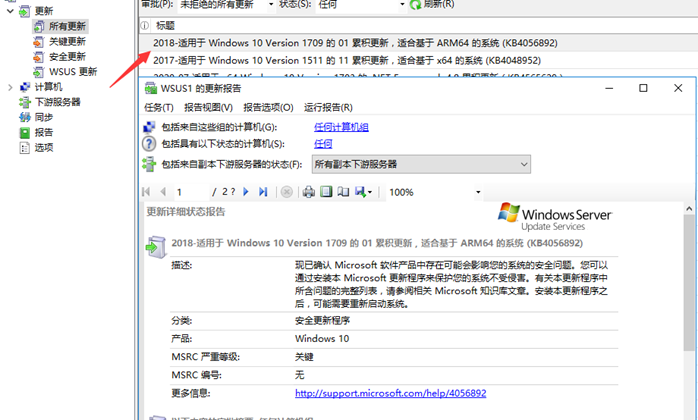Open the 报告视图(V) menu
This screenshot has width=698, height=420.
coord(208,108)
